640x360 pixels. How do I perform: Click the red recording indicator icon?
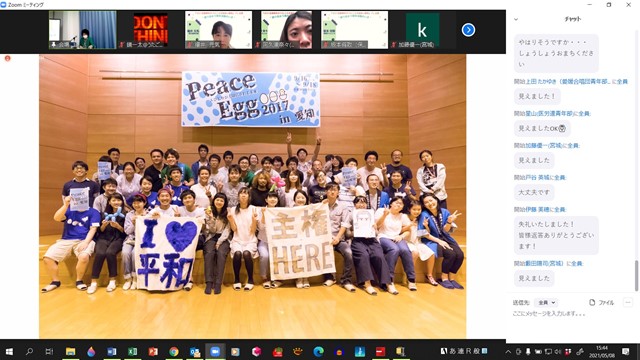click(x=7, y=58)
